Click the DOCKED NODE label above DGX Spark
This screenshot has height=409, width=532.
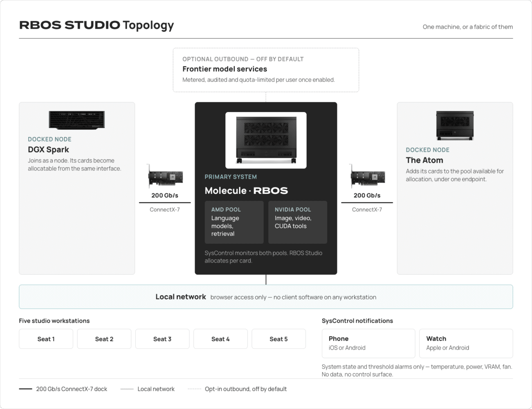[x=49, y=139]
